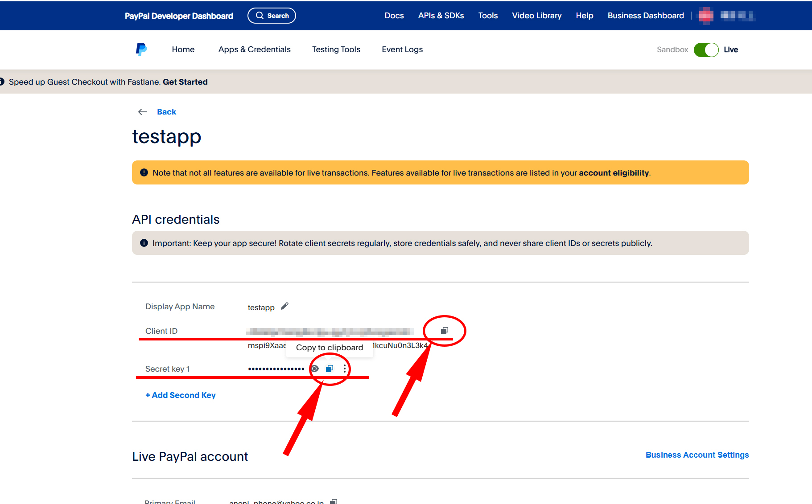Click the Sandbox label
This screenshot has height=504, width=812.
[x=672, y=49]
